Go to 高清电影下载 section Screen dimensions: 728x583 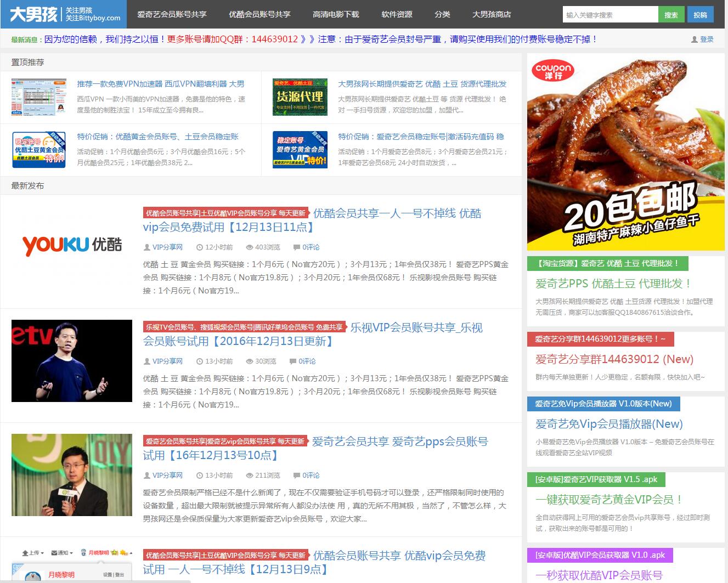click(x=336, y=14)
